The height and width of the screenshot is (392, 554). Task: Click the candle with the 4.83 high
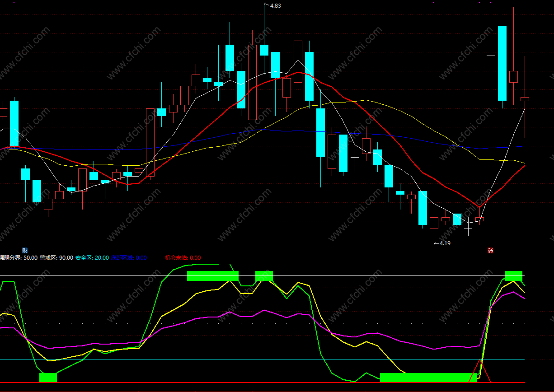(x=264, y=50)
